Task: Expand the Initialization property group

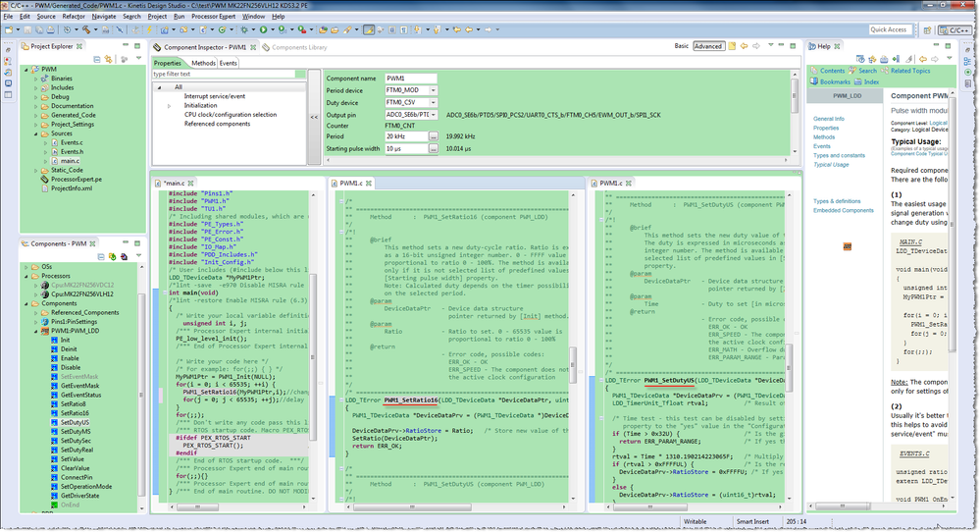Action: 169,105
